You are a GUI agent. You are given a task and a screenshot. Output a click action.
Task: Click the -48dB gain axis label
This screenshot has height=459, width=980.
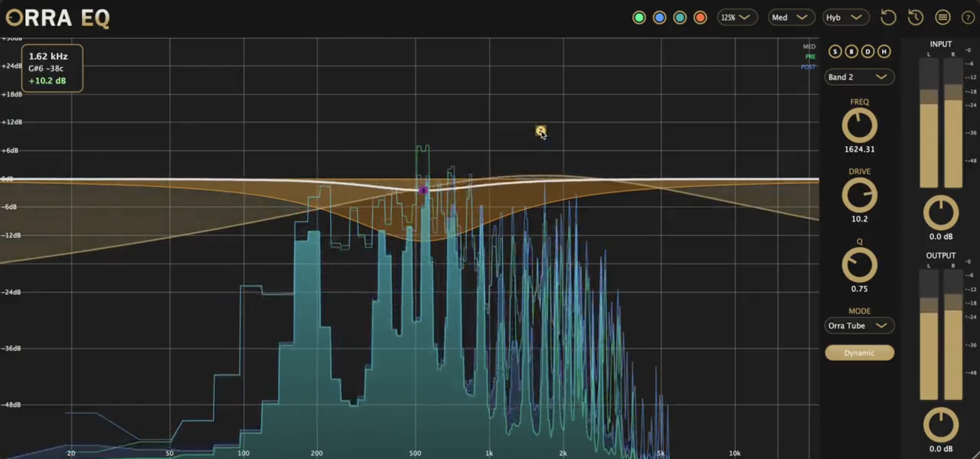pyautogui.click(x=11, y=404)
